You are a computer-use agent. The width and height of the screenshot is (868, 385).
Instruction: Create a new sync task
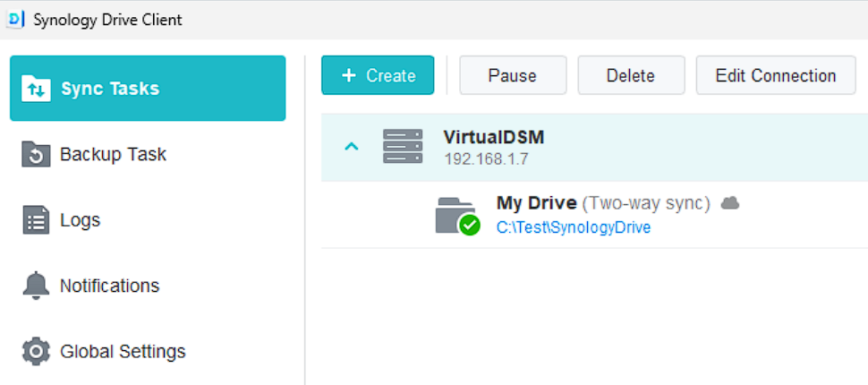point(378,75)
